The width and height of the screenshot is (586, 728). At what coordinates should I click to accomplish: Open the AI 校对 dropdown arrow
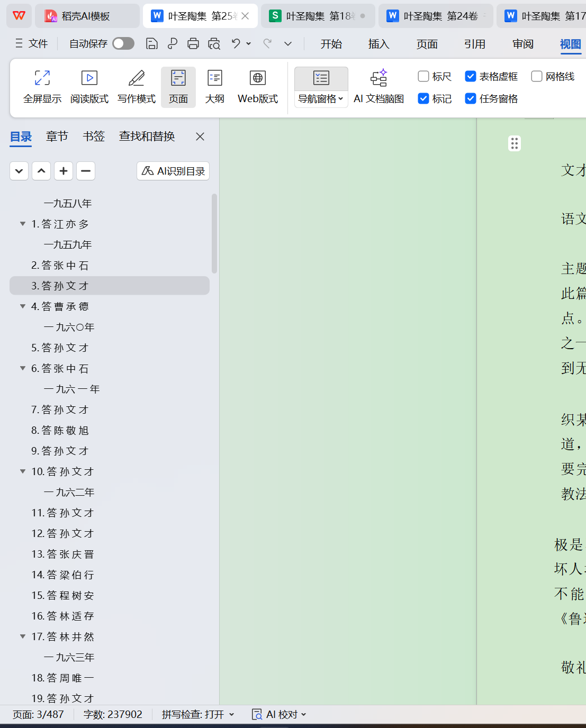point(303,715)
